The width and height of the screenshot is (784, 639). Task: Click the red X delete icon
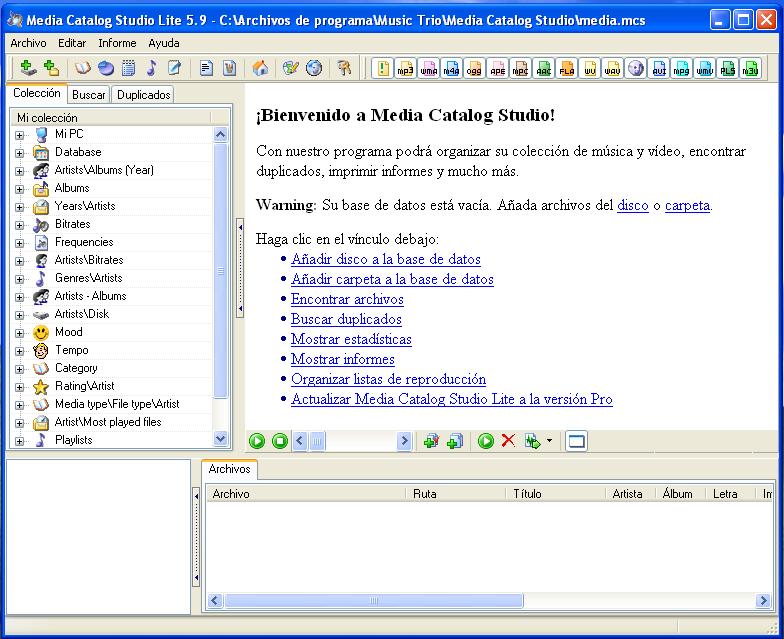(x=508, y=440)
